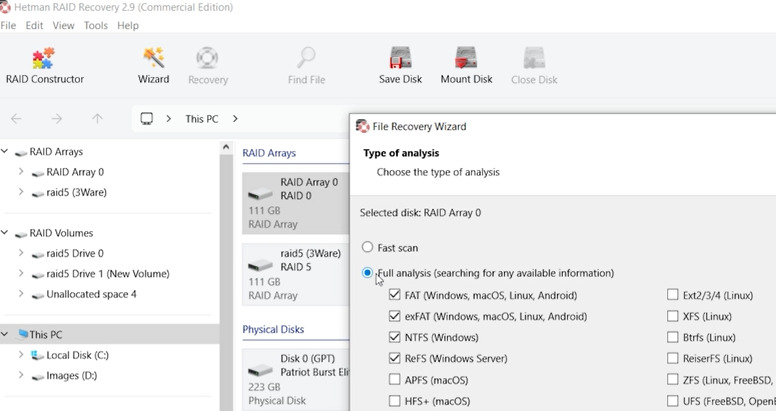This screenshot has height=411, width=776.
Task: Enable Btrfs (Linux) checkbox
Action: pyautogui.click(x=673, y=337)
